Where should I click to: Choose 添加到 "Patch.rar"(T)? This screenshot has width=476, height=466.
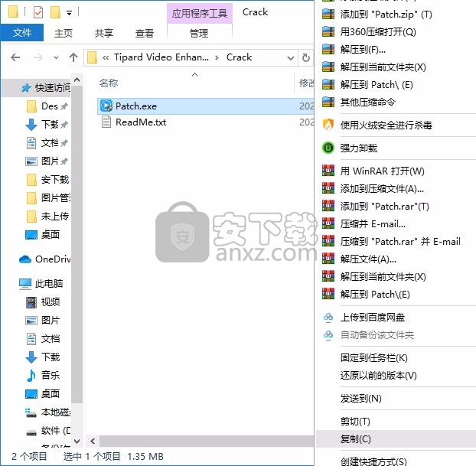[x=396, y=206]
